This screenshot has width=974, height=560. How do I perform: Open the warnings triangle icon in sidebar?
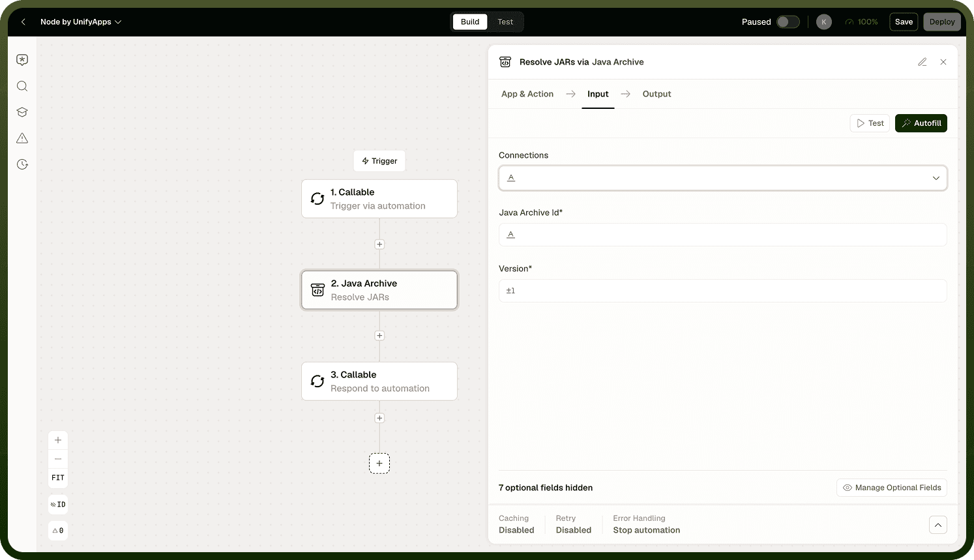22,138
